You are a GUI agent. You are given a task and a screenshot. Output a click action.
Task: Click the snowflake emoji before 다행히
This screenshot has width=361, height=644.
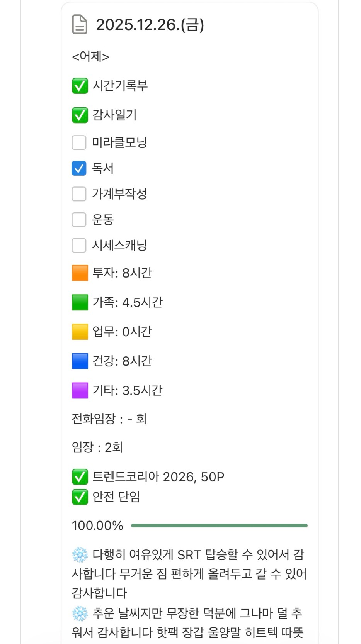(x=80, y=555)
